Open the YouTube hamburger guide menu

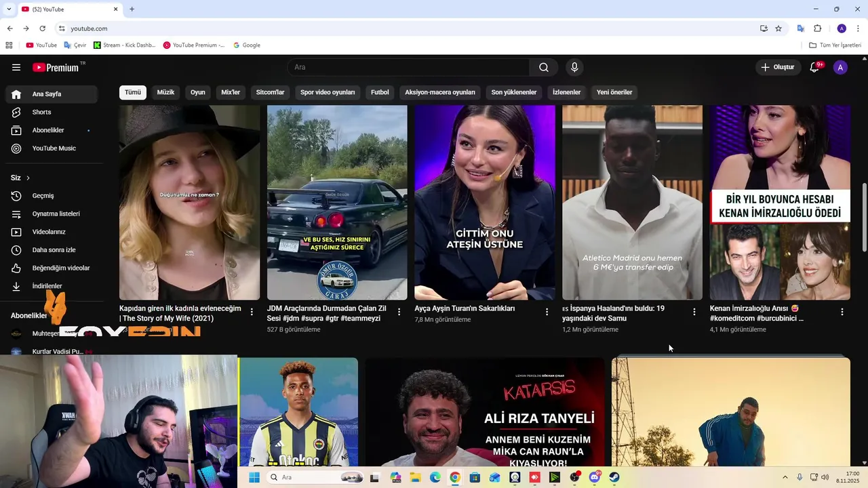coord(16,67)
